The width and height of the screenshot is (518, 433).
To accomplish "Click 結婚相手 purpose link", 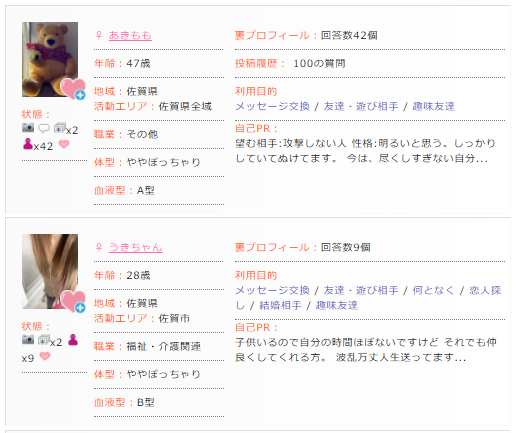I will [280, 305].
